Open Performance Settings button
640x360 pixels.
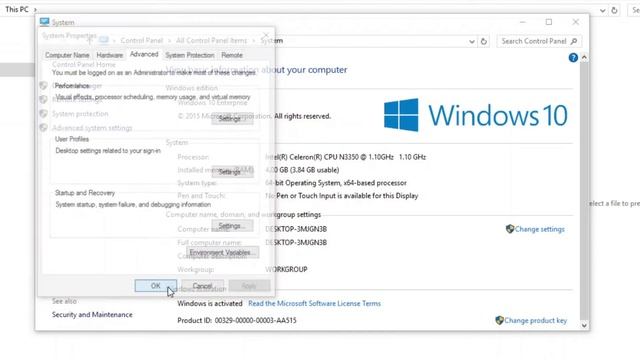pos(232,118)
